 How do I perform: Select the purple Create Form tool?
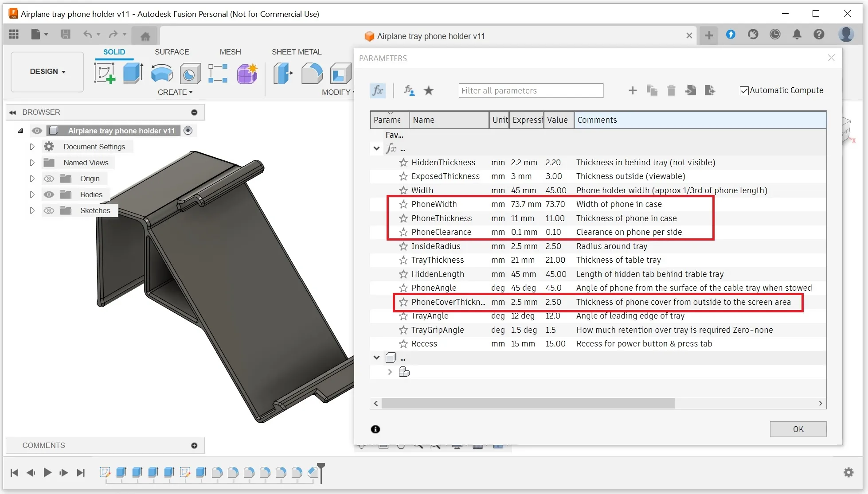tap(247, 73)
